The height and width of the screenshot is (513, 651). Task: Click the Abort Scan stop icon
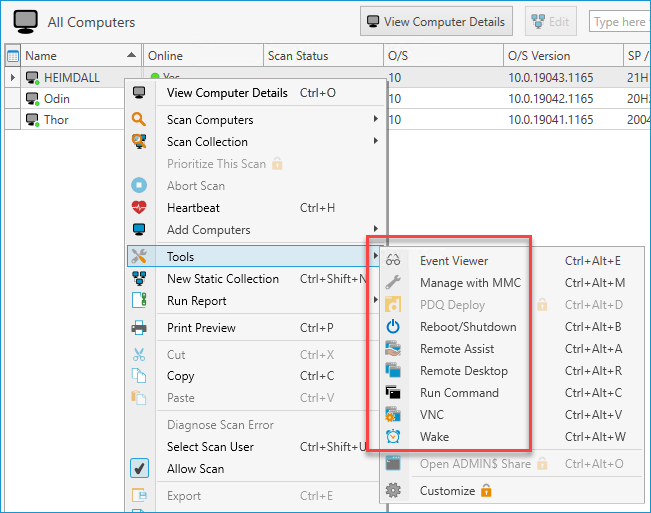click(139, 185)
